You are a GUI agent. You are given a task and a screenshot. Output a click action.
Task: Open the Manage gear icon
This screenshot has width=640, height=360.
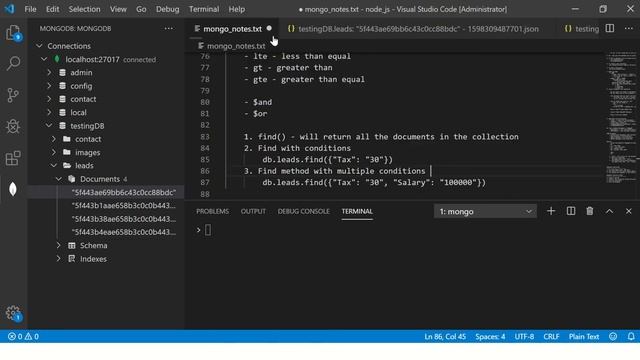(x=13, y=313)
